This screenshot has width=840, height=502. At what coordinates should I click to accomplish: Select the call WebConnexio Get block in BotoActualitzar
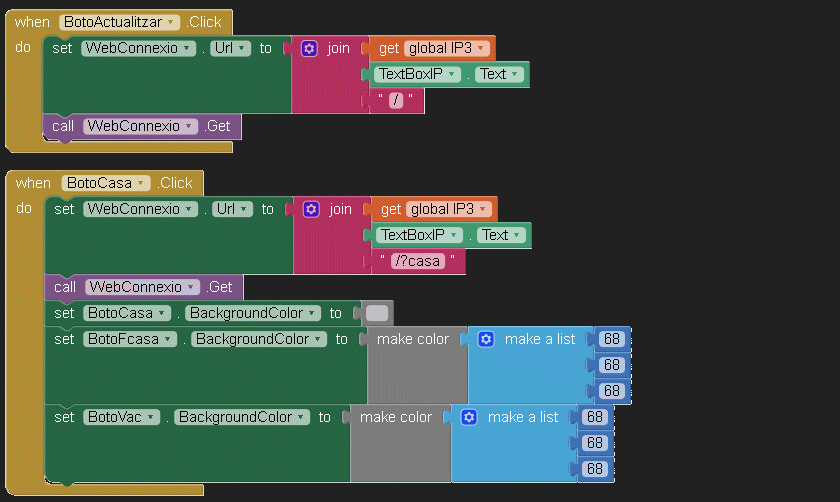pos(60,126)
